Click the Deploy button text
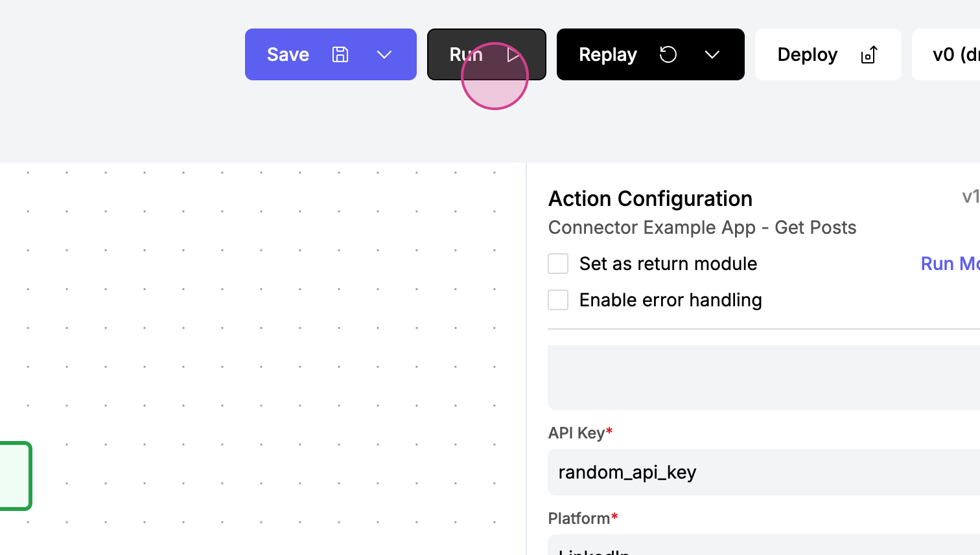This screenshot has width=980, height=555. [807, 54]
